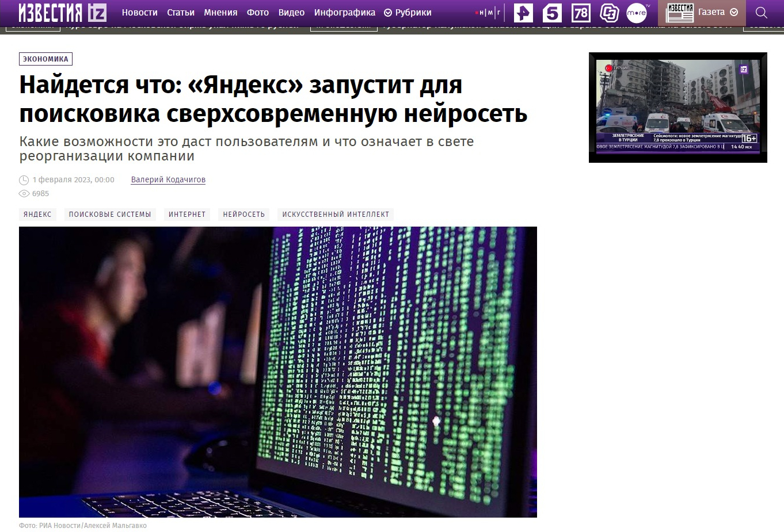Click the article headline about Яндекс нейросеть
The height and width of the screenshot is (532, 784).
pyautogui.click(x=273, y=99)
